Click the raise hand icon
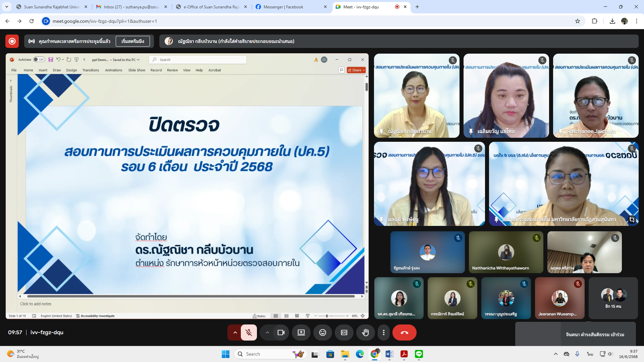Screen dimensions: 644x362 tap(365, 333)
